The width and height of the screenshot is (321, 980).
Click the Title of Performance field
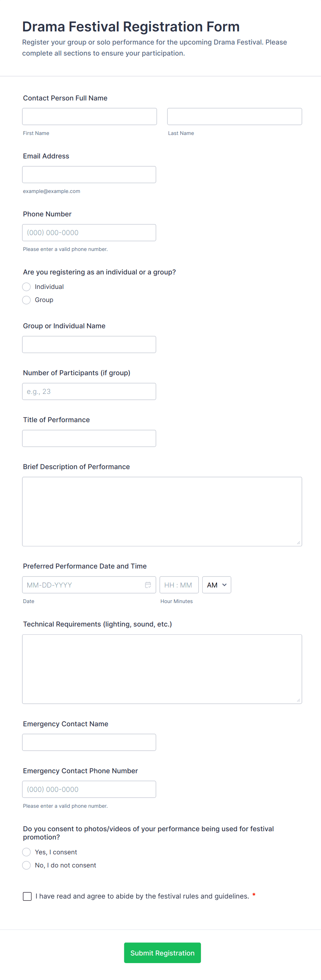89,438
